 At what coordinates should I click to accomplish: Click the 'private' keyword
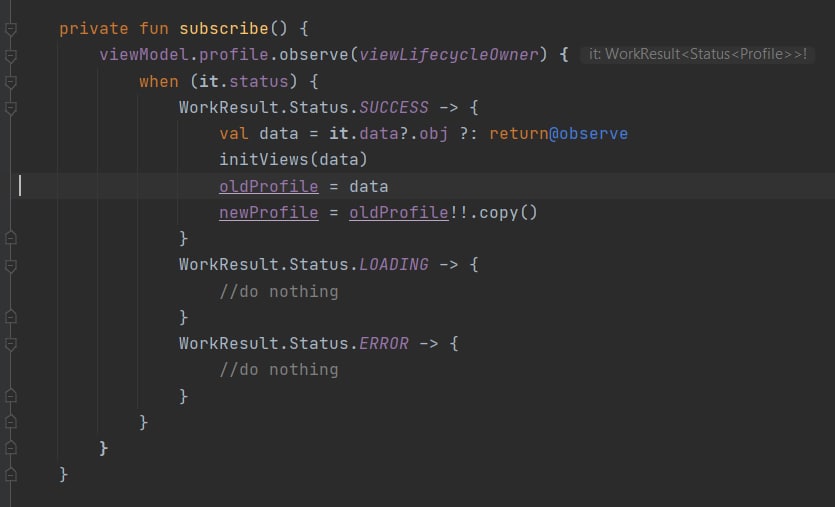point(94,28)
